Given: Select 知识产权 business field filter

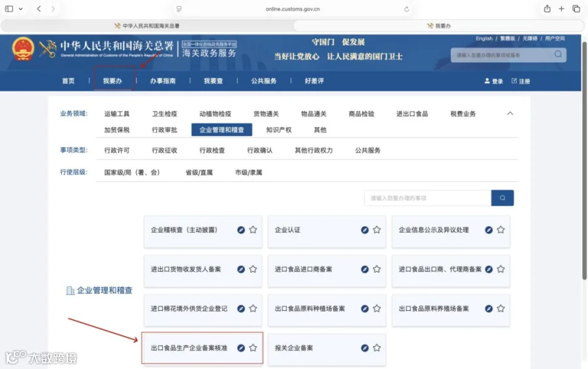Looking at the screenshot, I should 278,130.
